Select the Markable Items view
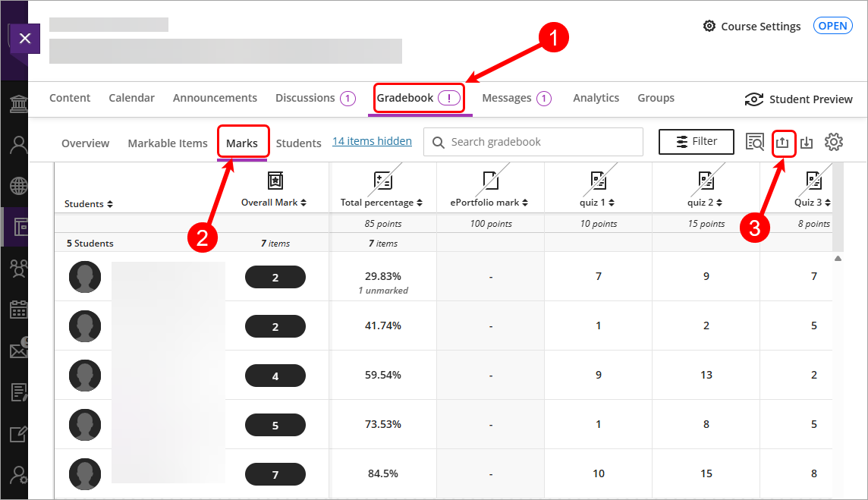The height and width of the screenshot is (500, 868). [x=168, y=143]
